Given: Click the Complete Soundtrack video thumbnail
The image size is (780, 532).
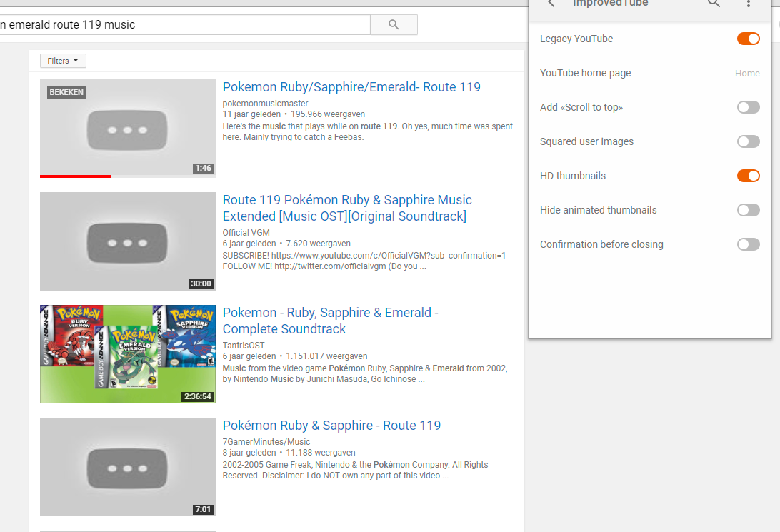Looking at the screenshot, I should 127,353.
